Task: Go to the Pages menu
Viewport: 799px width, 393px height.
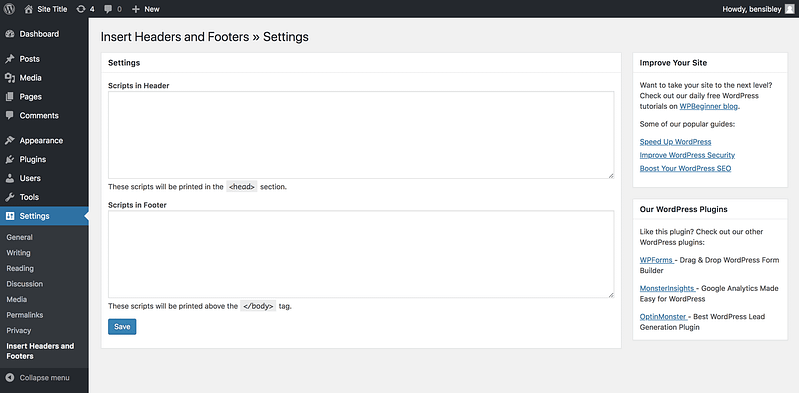Action: 31,97
